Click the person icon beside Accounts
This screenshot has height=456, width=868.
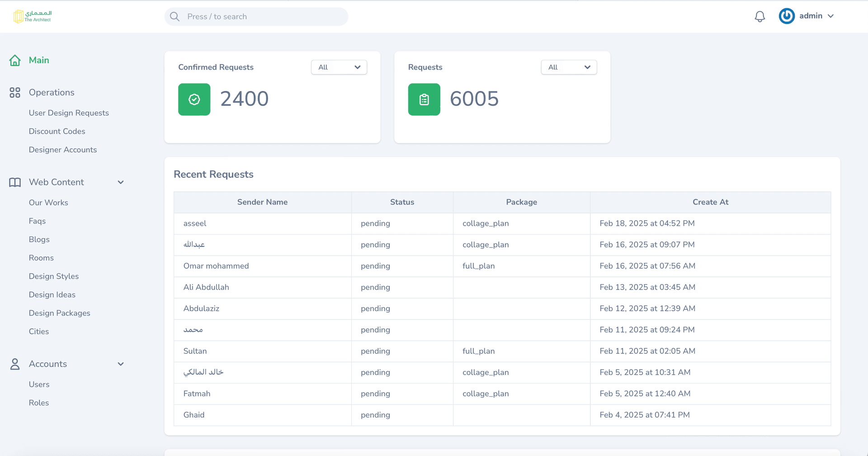click(x=15, y=364)
